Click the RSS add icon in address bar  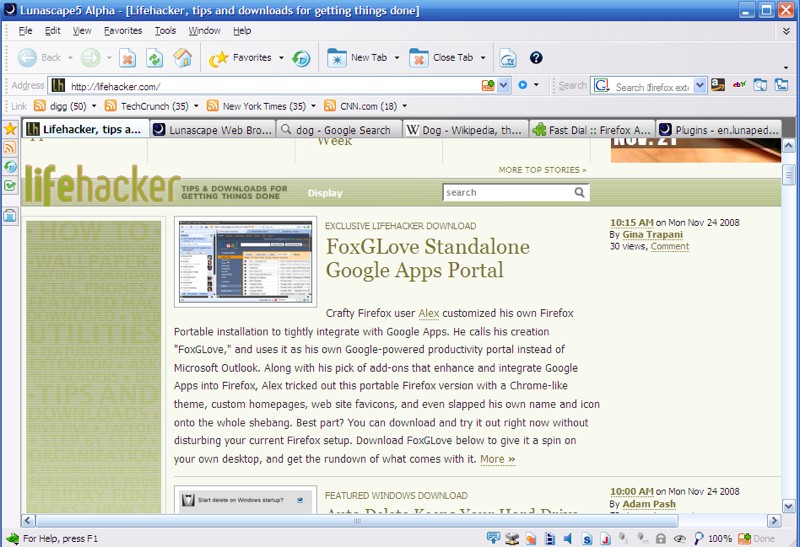488,85
